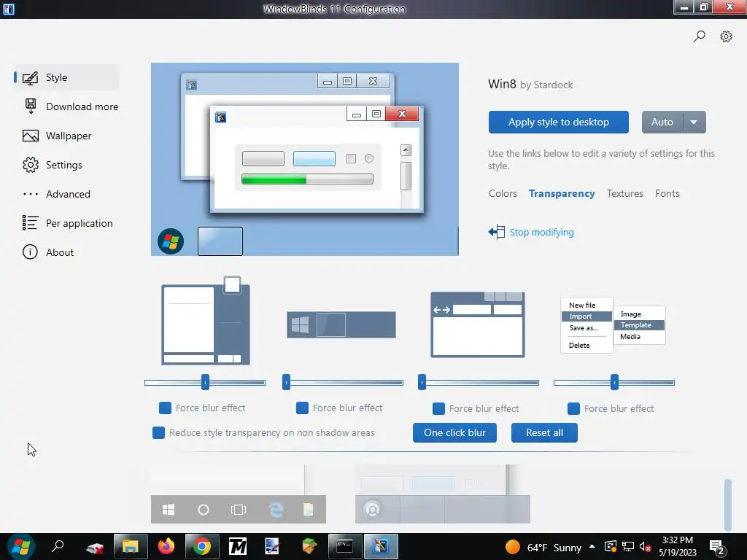The width and height of the screenshot is (747, 560).
Task: Click the Start orb in the style preview
Action: [171, 241]
